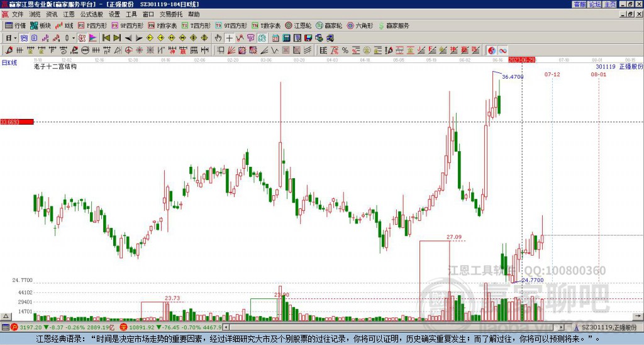The width and height of the screenshot is (644, 345).
Task: Select the hand pan tool
Action: (x=218, y=38)
